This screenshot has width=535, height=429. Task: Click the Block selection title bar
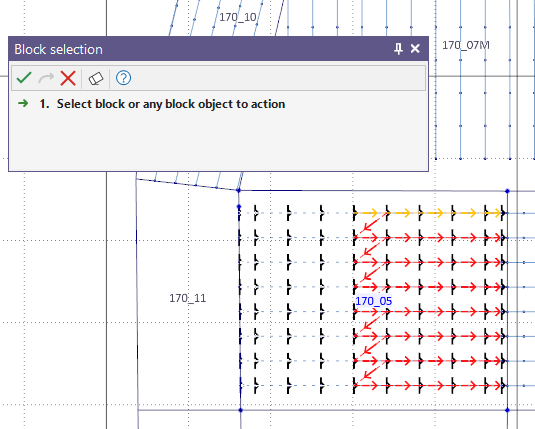[x=218, y=49]
